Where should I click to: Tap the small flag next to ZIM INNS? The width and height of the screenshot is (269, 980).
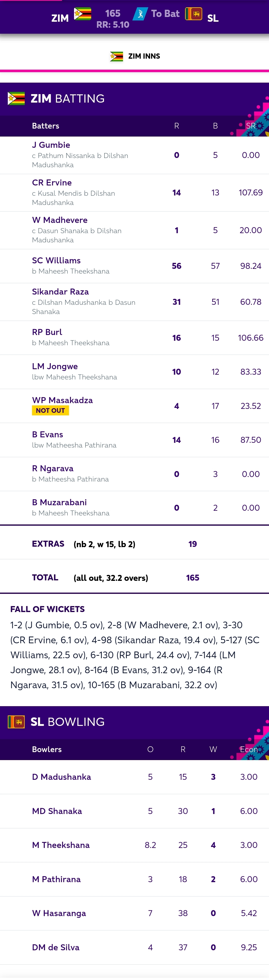click(116, 56)
